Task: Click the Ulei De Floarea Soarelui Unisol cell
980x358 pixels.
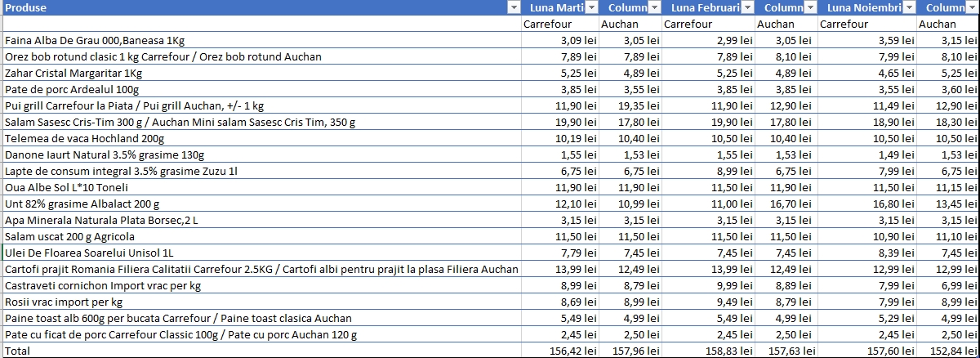Action: (89, 253)
